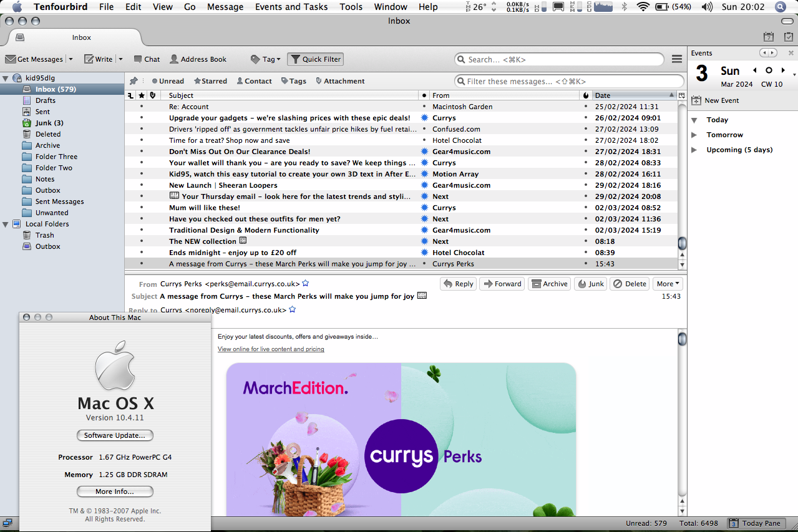This screenshot has height=532, width=798.
Task: Click Reply in message header
Action: [x=459, y=284]
